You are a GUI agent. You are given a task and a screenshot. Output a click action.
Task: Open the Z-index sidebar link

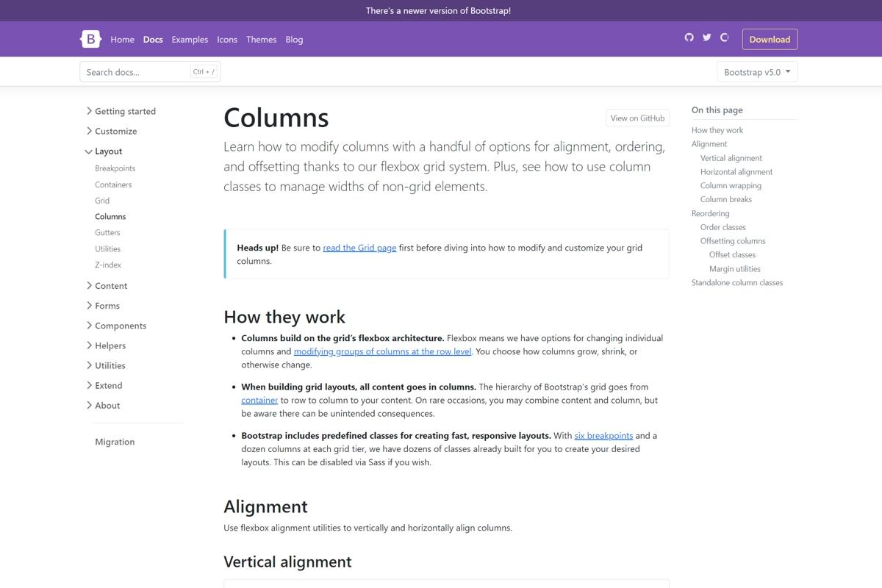(108, 265)
